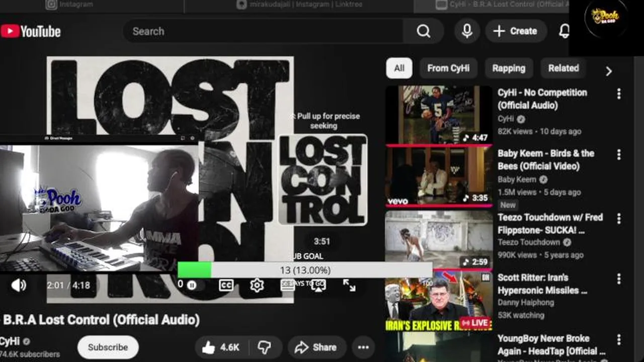Click the 13 (13.00%) sub goal progress bar
The height and width of the screenshot is (362, 644).
(305, 270)
